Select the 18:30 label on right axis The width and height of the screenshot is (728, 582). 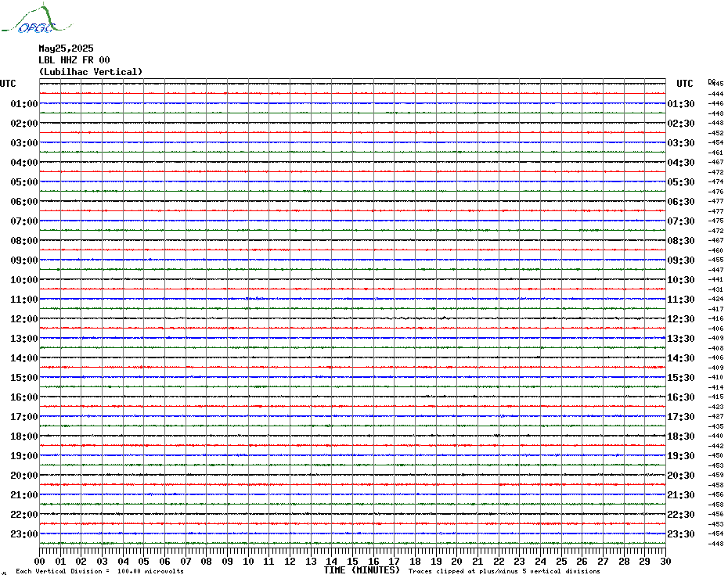pos(681,436)
